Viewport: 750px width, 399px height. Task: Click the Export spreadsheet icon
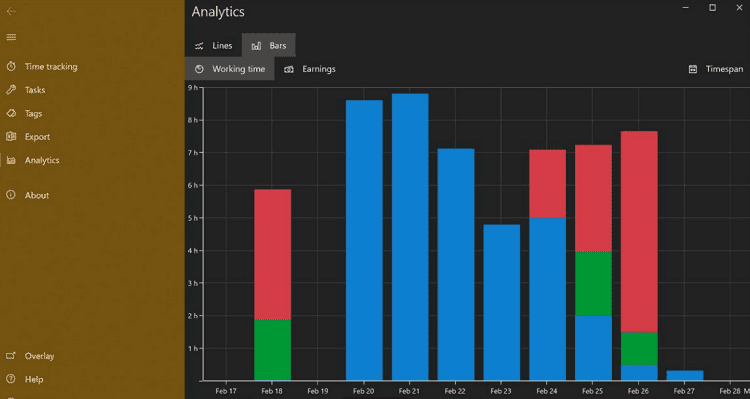11,137
